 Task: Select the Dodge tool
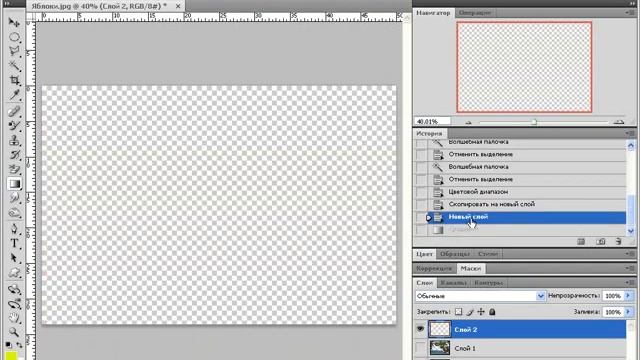14,213
